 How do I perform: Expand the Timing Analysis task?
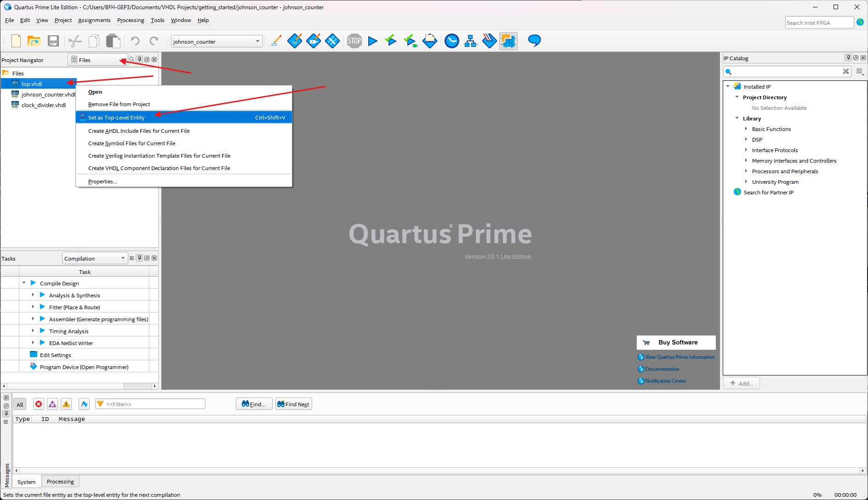click(33, 331)
